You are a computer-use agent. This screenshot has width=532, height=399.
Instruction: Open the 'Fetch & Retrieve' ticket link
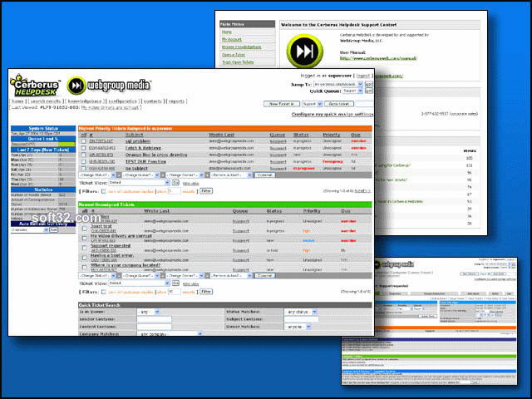click(x=143, y=148)
